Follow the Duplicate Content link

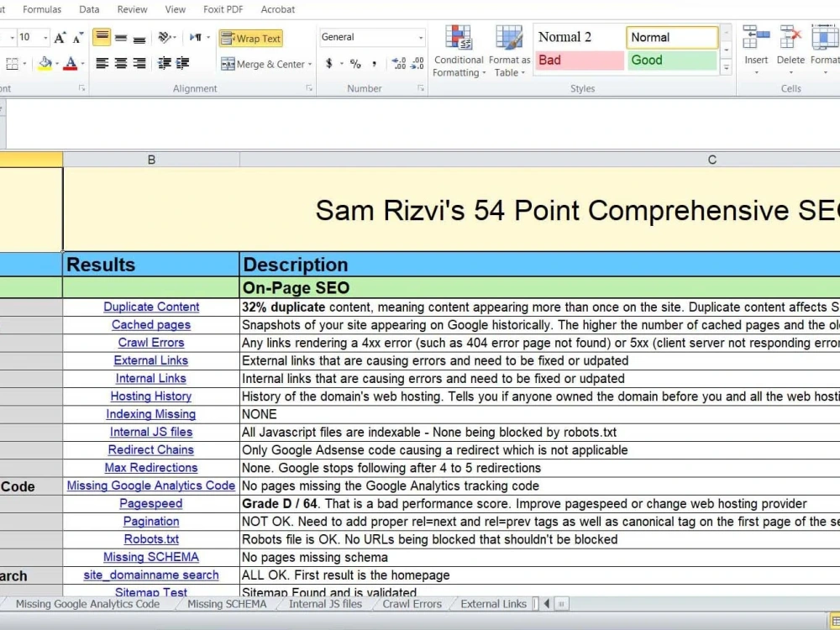(x=151, y=307)
